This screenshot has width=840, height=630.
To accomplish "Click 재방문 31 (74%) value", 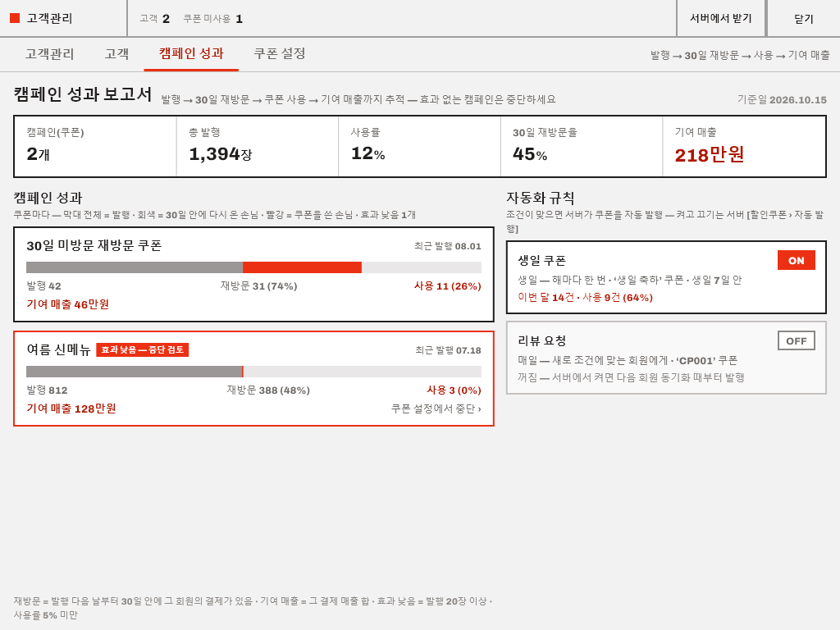I will [258, 286].
